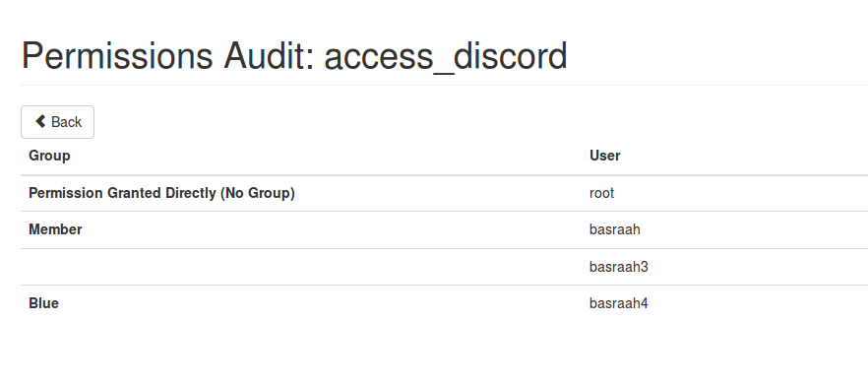Click the Permission Granted Directly group row
Image resolution: width=868 pixels, height=385 pixels.
[445, 193]
